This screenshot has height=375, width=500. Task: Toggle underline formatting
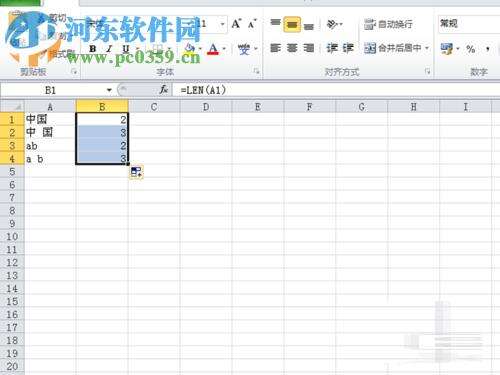[x=125, y=49]
